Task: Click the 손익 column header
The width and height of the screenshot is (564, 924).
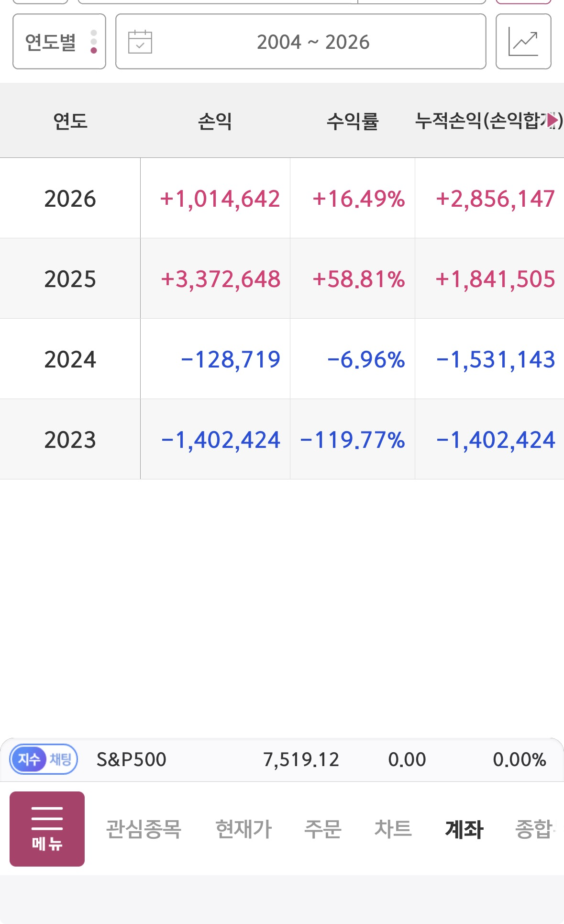Action: (x=215, y=121)
